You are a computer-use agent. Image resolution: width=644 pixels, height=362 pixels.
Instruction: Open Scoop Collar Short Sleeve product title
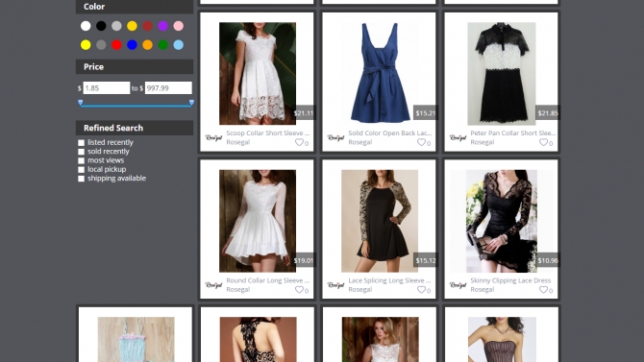click(268, 133)
